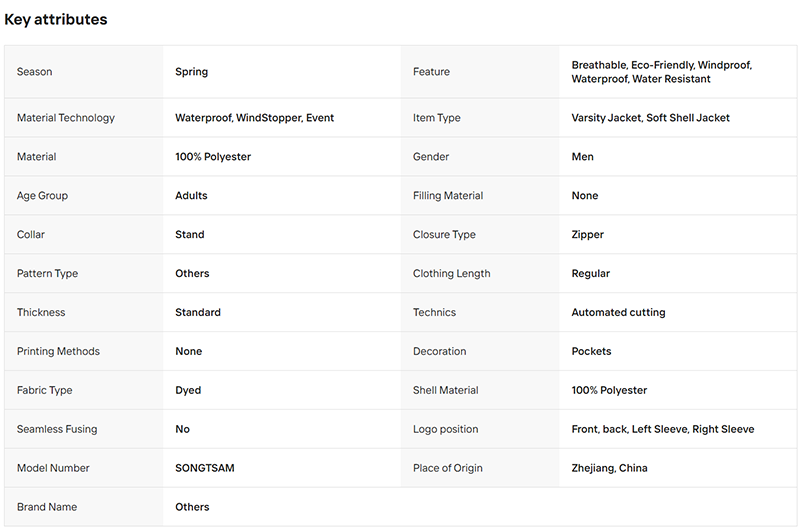Click the Filling Material label

[x=448, y=195]
